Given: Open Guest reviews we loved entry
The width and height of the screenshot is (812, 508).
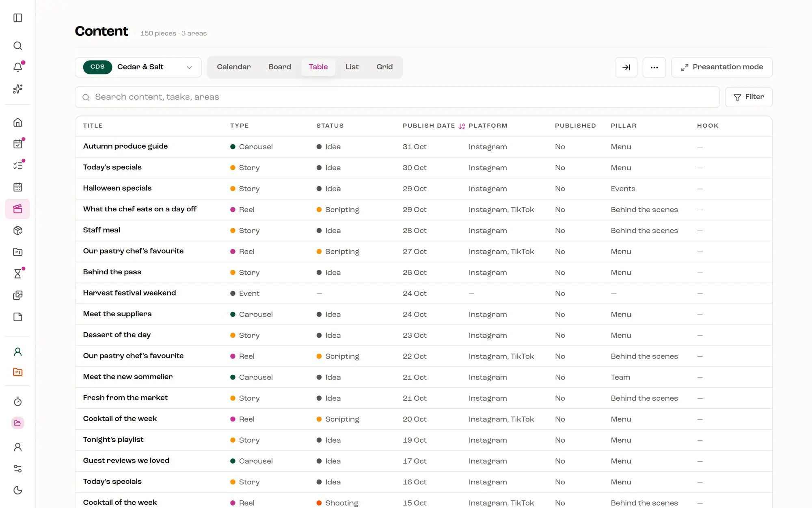Looking at the screenshot, I should (126, 460).
